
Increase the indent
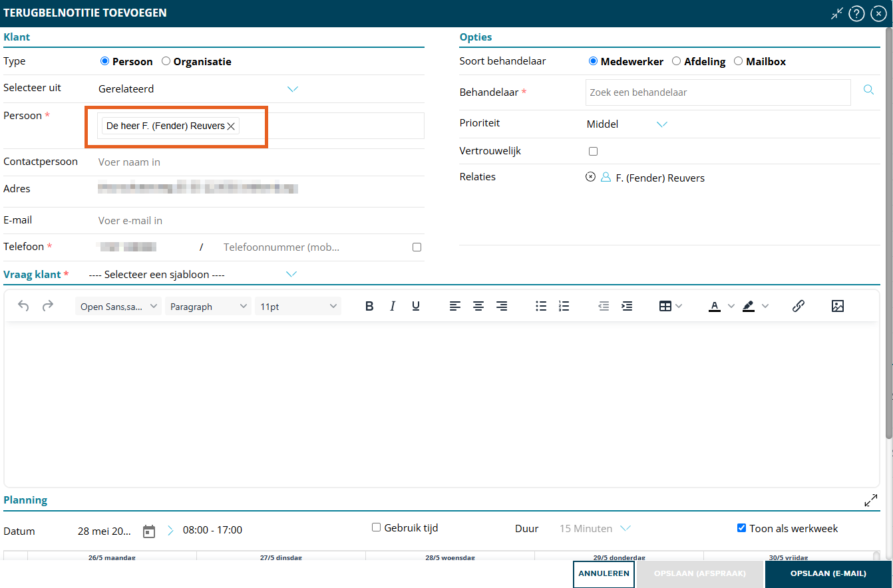627,306
